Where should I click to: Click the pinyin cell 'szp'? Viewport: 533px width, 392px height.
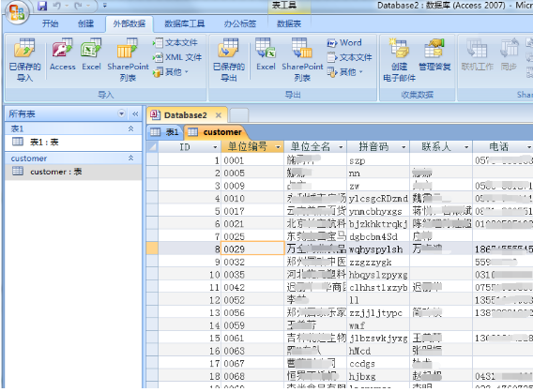[378, 160]
